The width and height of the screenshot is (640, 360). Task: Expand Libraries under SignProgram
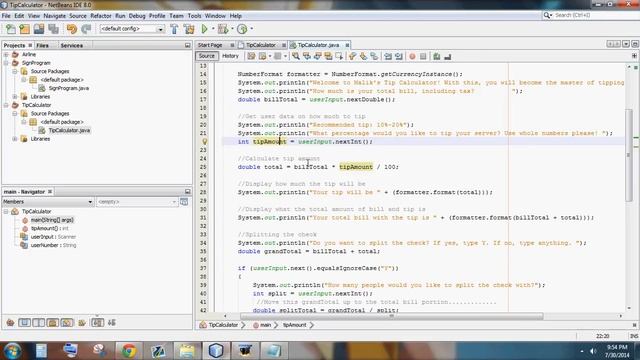pos(15,97)
